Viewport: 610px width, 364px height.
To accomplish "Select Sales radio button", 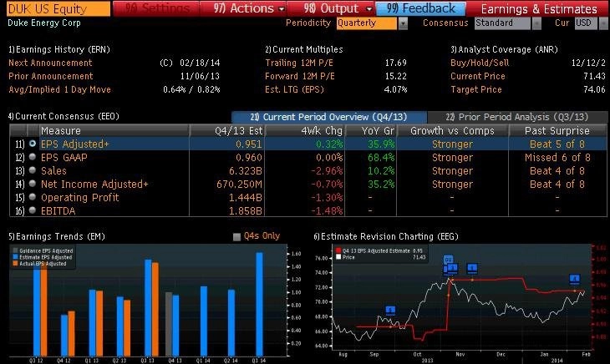I will (x=33, y=170).
